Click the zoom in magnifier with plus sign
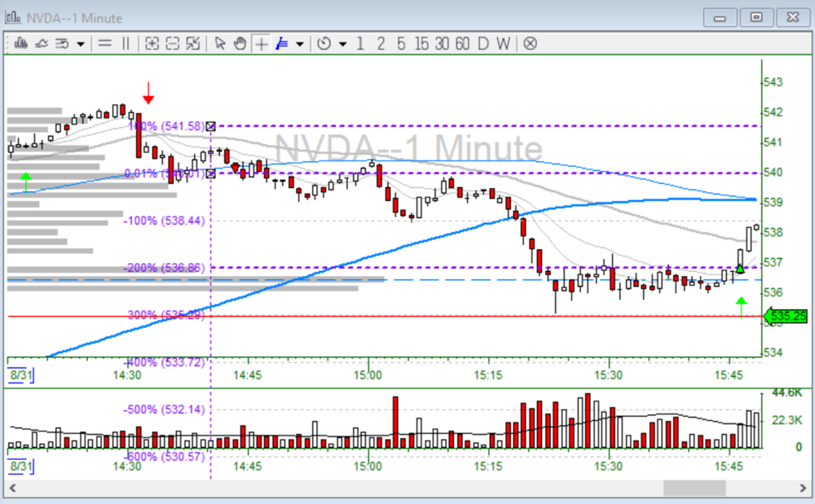This screenshot has height=504, width=815. (x=152, y=44)
